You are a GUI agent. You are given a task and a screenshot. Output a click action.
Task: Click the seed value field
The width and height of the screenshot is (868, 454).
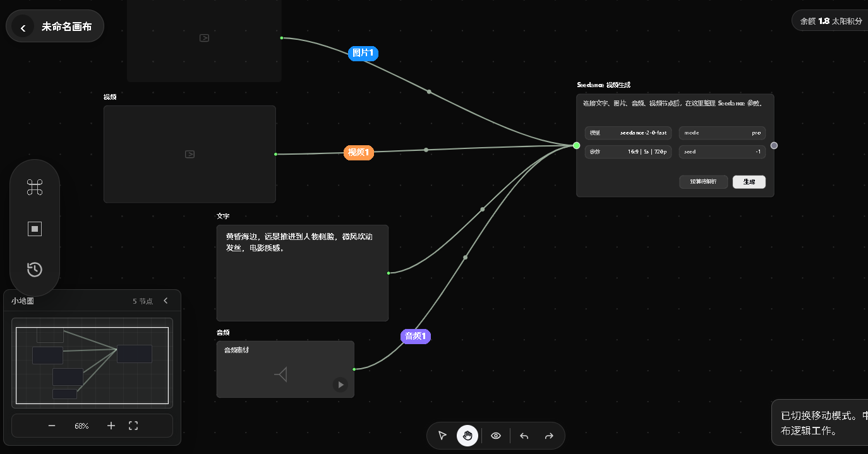coord(723,152)
